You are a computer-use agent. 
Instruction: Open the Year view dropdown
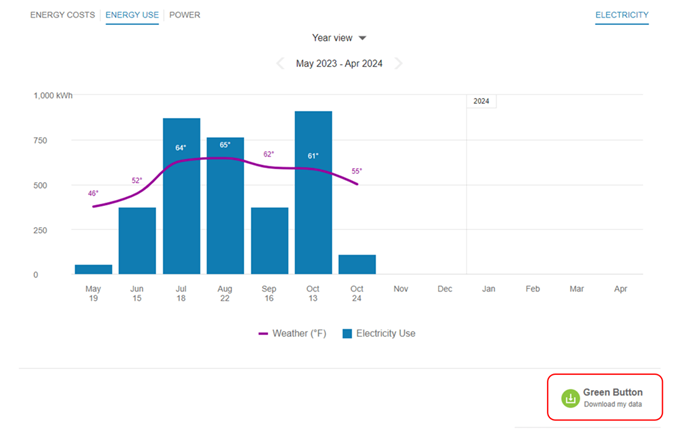339,37
